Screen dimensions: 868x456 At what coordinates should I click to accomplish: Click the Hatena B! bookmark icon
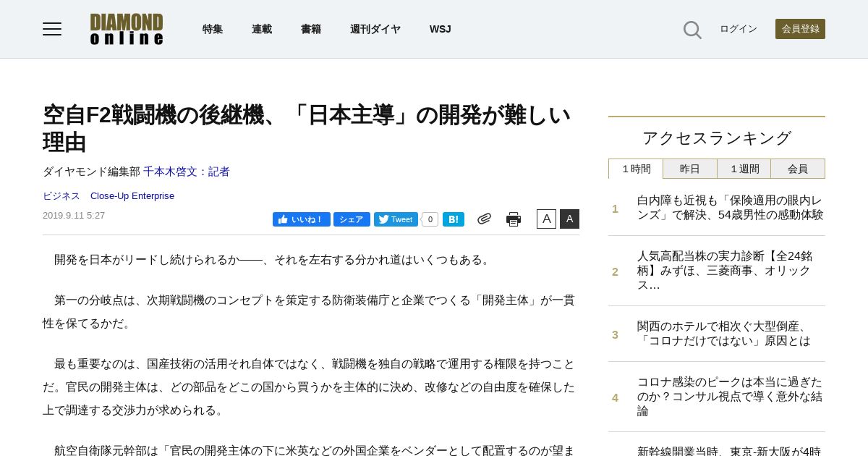pyautogui.click(x=454, y=219)
